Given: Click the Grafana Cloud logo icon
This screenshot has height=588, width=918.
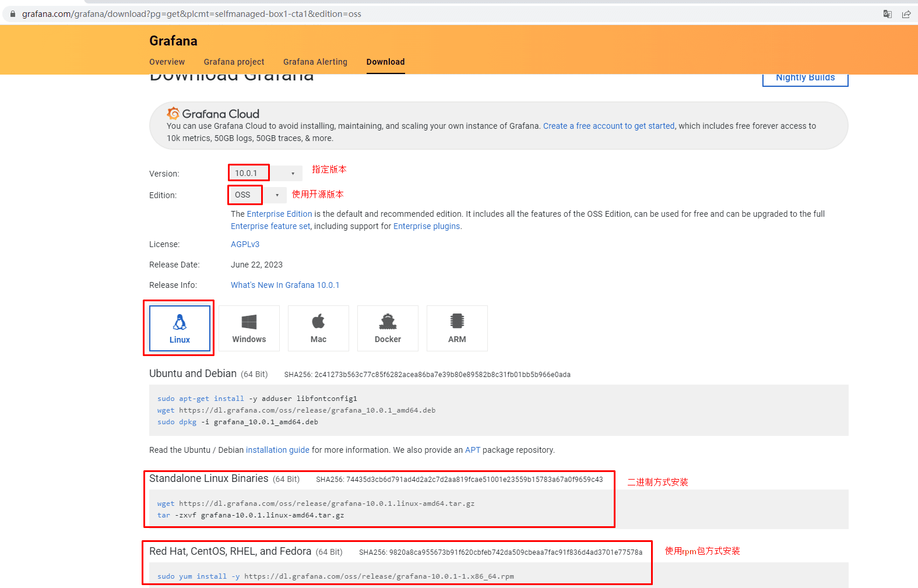Looking at the screenshot, I should 173,113.
